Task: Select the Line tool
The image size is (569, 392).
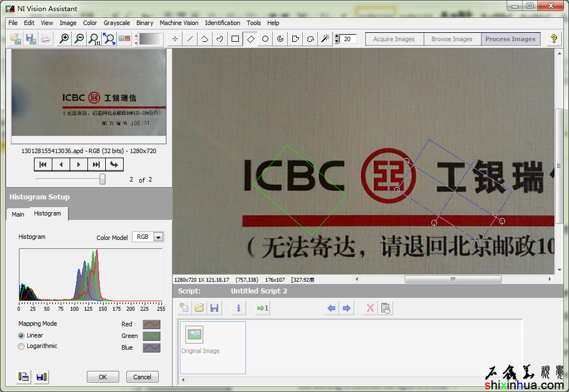Action: point(190,39)
